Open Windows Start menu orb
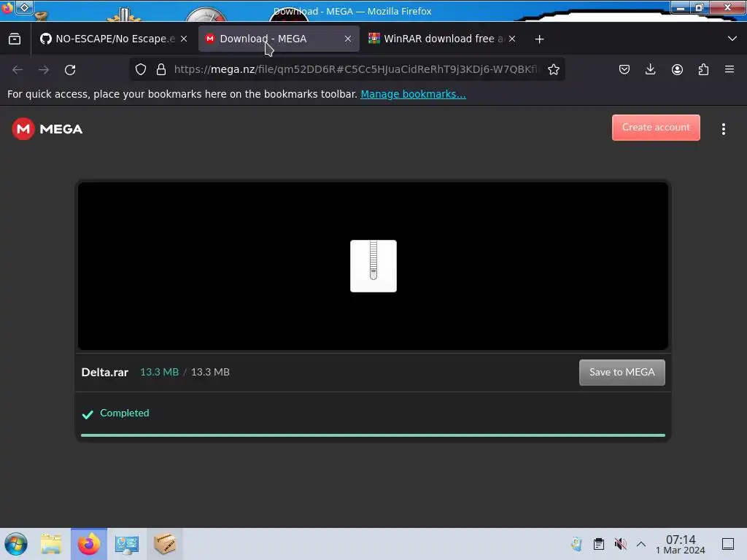This screenshot has height=560, width=747. click(16, 544)
